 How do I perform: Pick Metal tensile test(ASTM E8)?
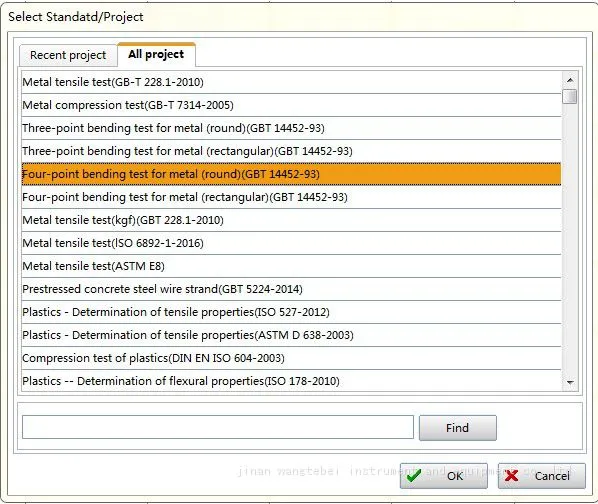[291, 266]
